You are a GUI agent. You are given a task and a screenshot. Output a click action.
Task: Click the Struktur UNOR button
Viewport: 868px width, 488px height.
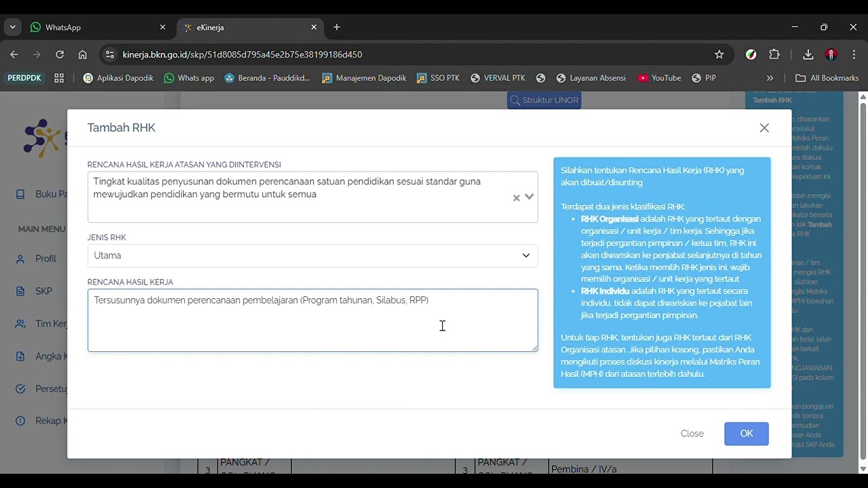(x=545, y=100)
